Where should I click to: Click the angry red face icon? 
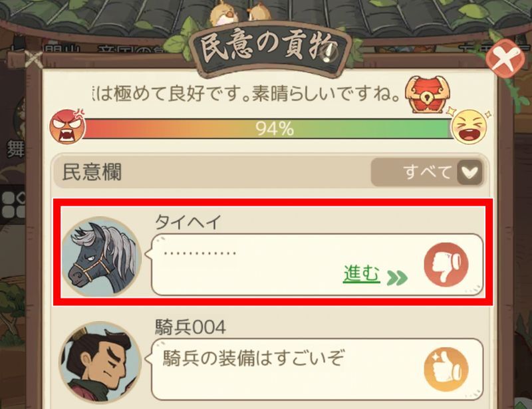point(68,126)
